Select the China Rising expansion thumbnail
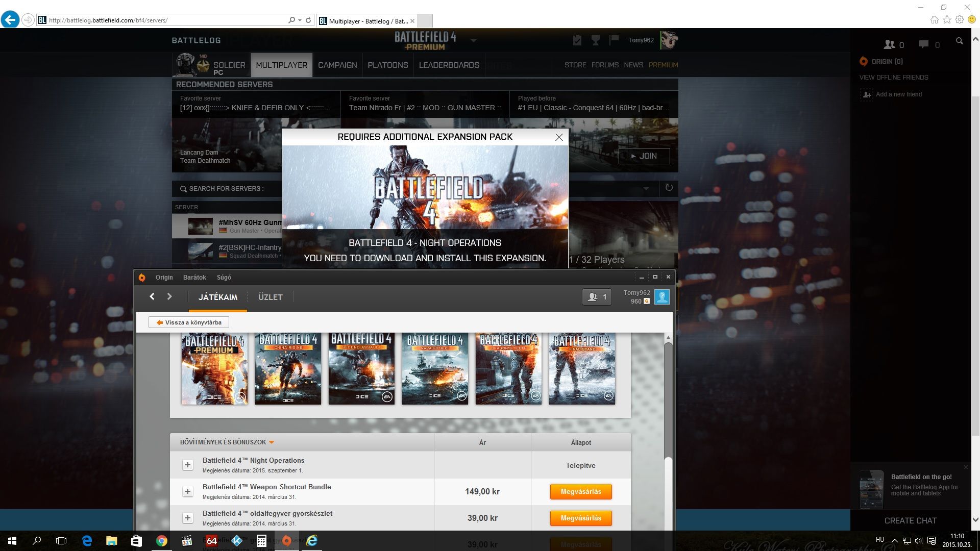The image size is (980, 551). pyautogui.click(x=288, y=368)
